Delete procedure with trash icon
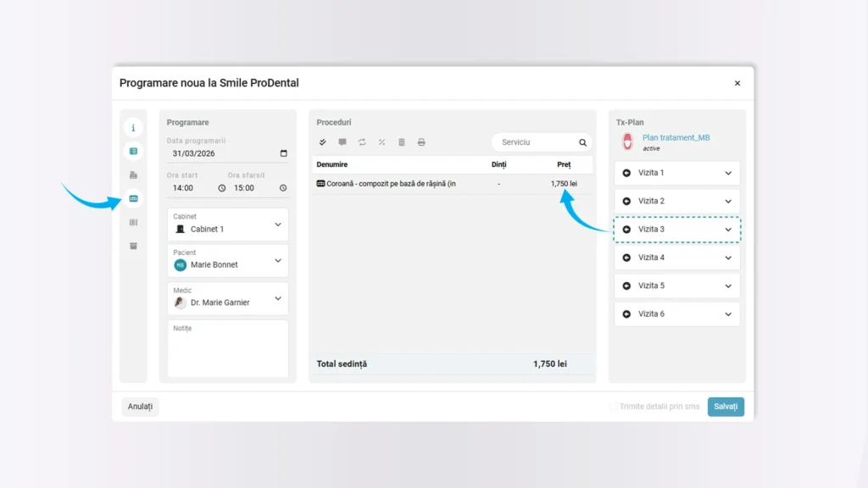 click(x=402, y=142)
